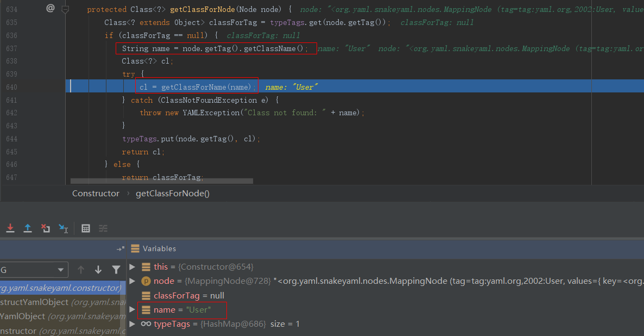
Task: Collapse the getClassForNode method fold marker
Action: 65,9
